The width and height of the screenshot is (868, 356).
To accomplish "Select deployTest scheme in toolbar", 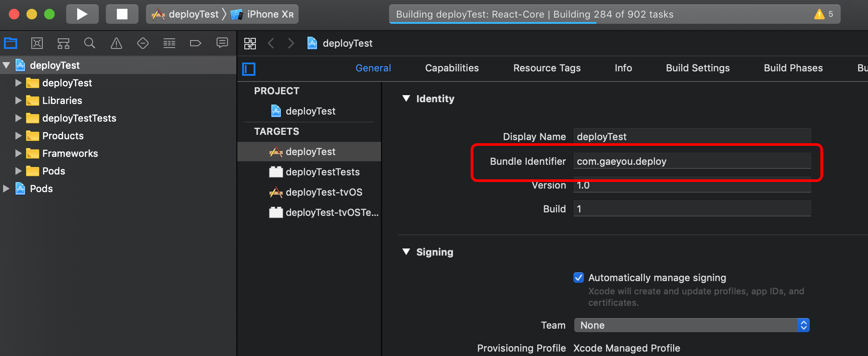I will (x=185, y=14).
